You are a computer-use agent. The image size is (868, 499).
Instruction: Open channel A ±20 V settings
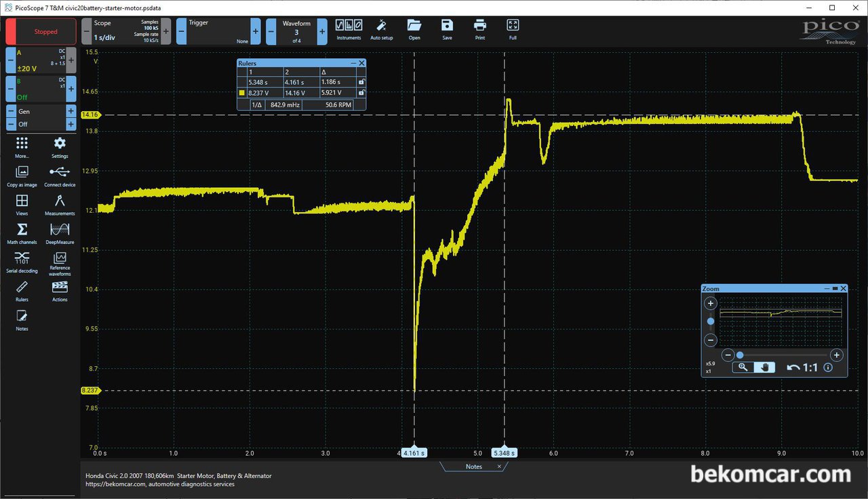41,60
